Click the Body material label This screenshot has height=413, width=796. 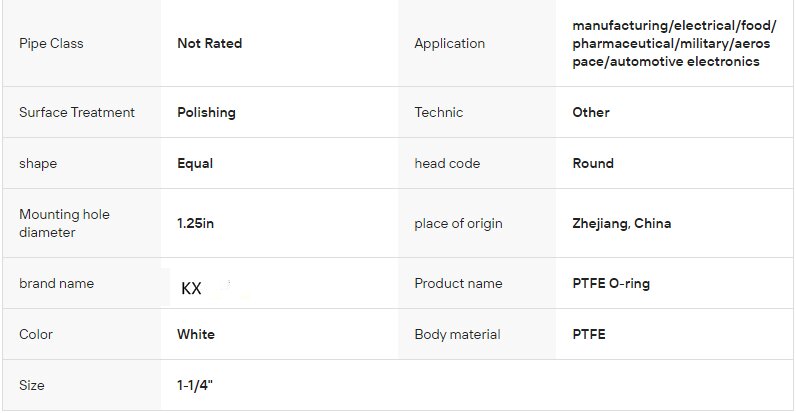457,334
